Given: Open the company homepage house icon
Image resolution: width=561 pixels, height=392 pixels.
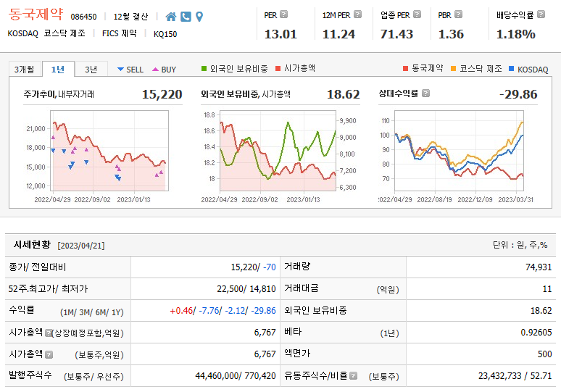Looking at the screenshot, I should point(170,17).
